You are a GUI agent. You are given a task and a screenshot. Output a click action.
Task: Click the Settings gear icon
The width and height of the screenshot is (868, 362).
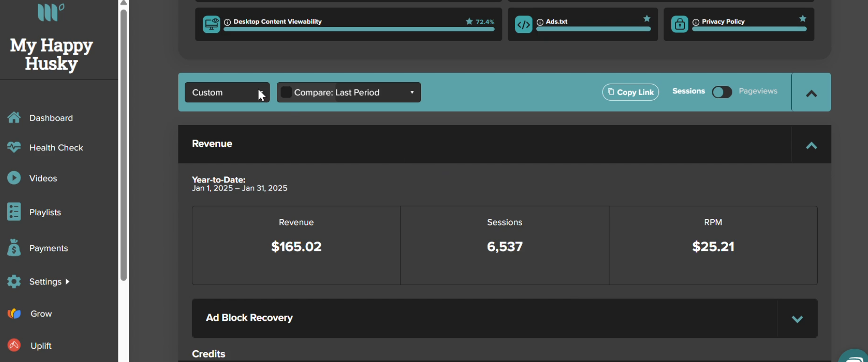pos(14,282)
